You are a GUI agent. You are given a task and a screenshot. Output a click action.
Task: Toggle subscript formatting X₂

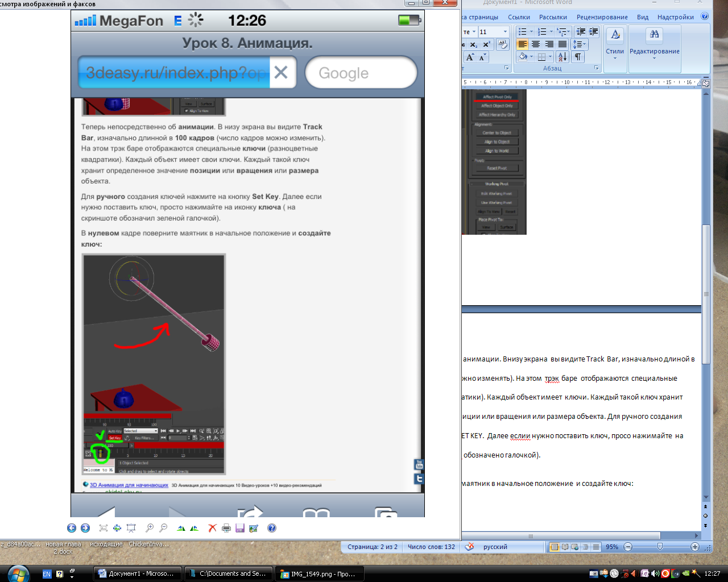point(474,44)
